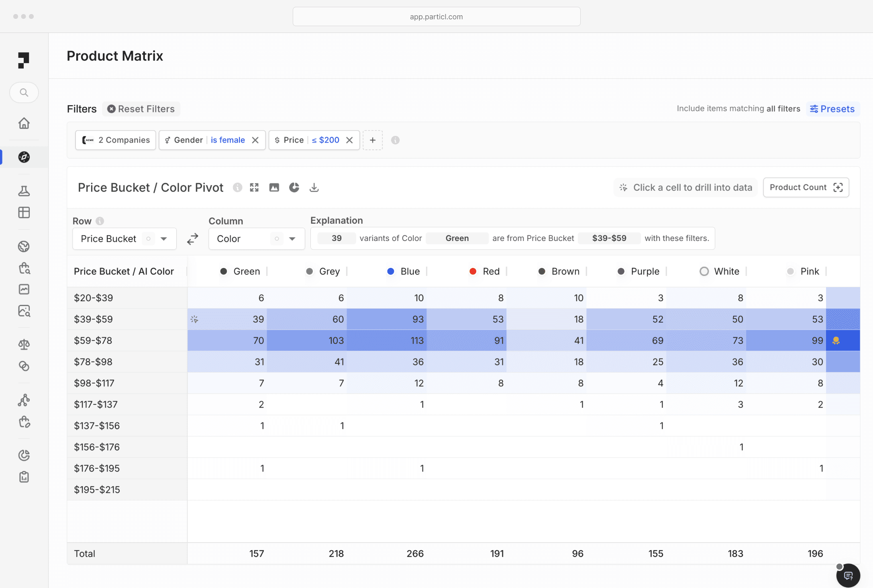Click the balance scale sidebar icon
The height and width of the screenshot is (588, 873).
[x=24, y=344]
